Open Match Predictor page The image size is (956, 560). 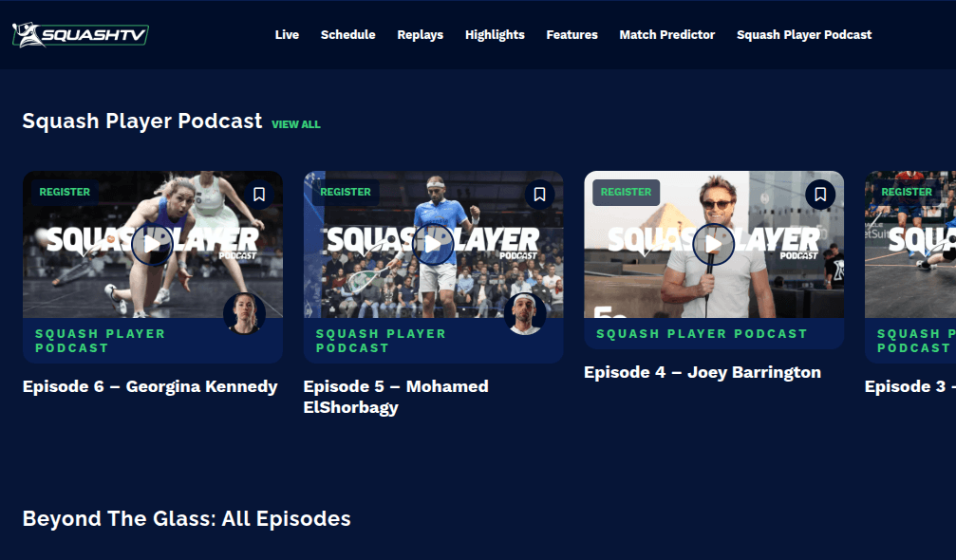(x=666, y=35)
